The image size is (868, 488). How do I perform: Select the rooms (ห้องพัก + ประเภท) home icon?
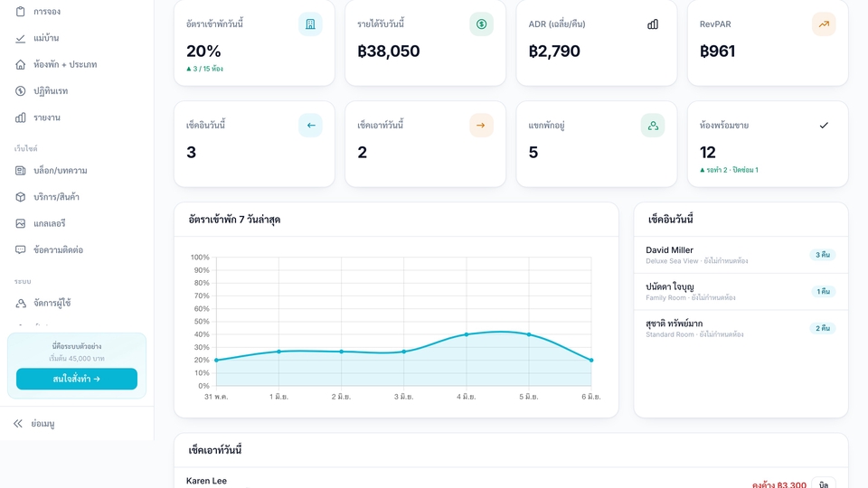[x=21, y=64]
